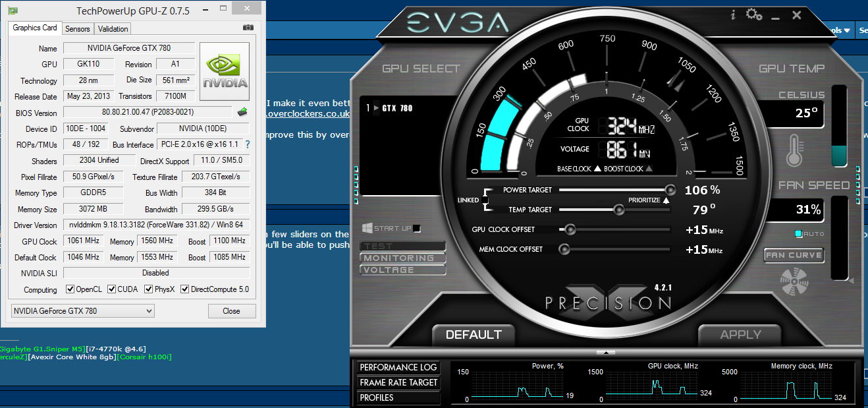Image resolution: width=868 pixels, height=408 pixels.
Task: Click the Boost Clock triangle indicator
Action: click(649, 169)
